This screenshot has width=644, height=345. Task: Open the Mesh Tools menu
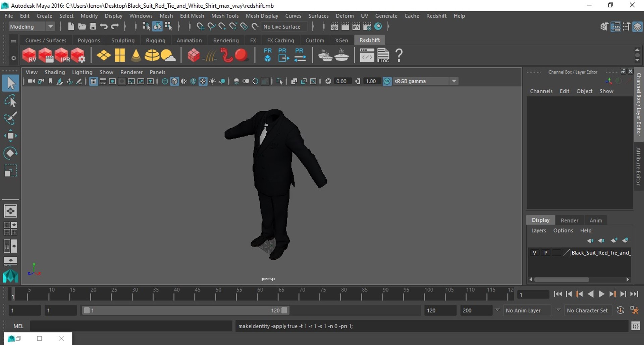point(225,16)
